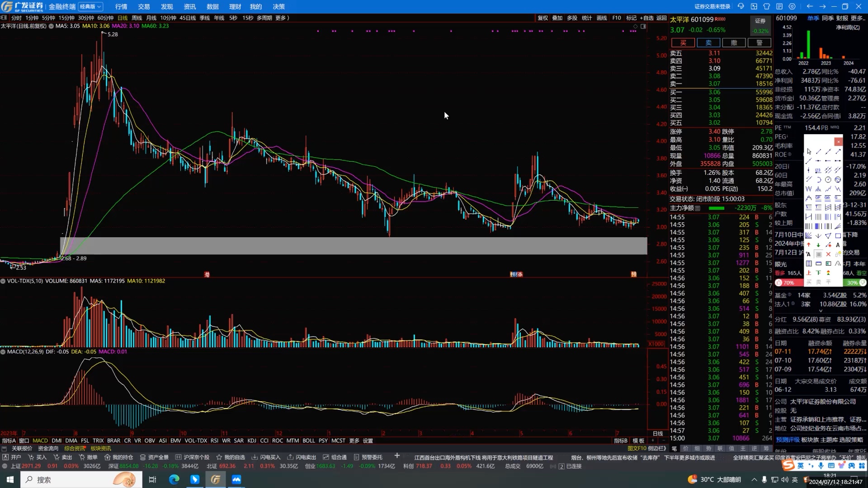Open F10 company info
Screen dimensions: 868x488
tap(617, 18)
